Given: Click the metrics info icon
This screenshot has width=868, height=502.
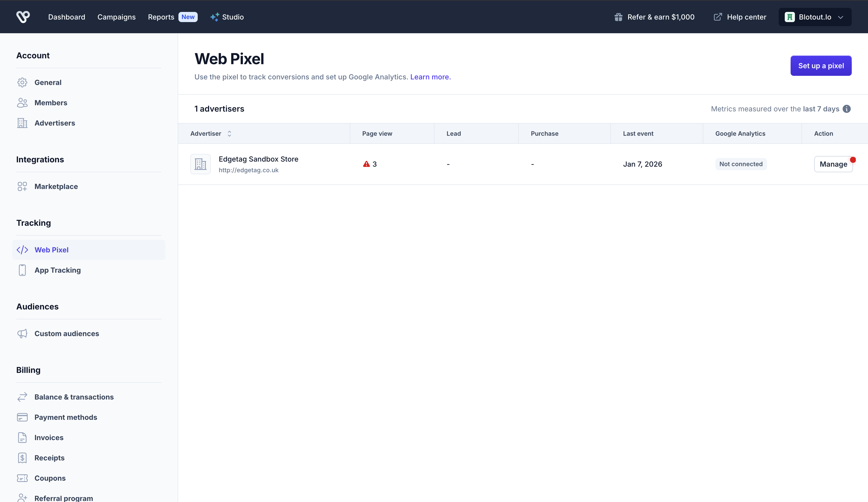Looking at the screenshot, I should pyautogui.click(x=846, y=109).
